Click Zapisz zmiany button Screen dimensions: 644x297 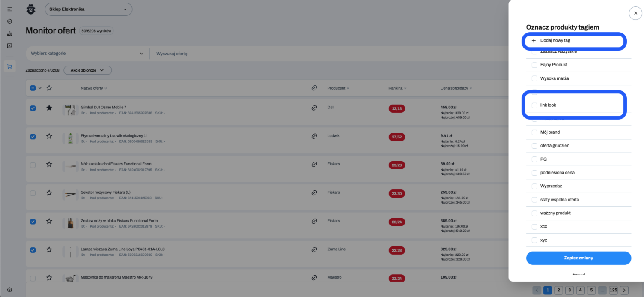click(x=578, y=258)
